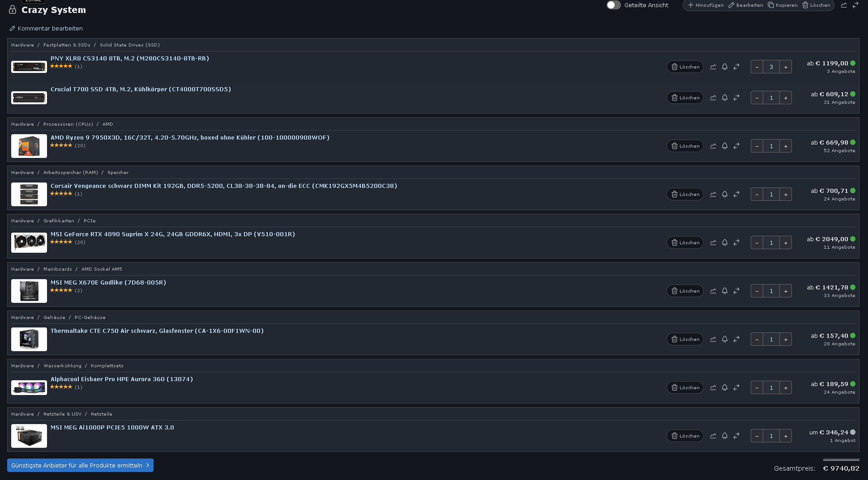Viewport: 868px width, 480px height.
Task: Click swap icon for Corsair Vengeance kit
Action: tap(736, 194)
